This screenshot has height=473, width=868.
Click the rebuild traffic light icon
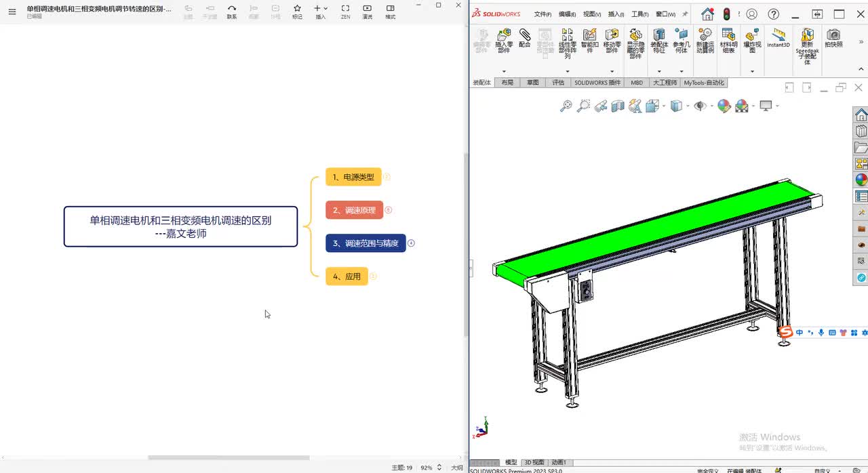726,14
